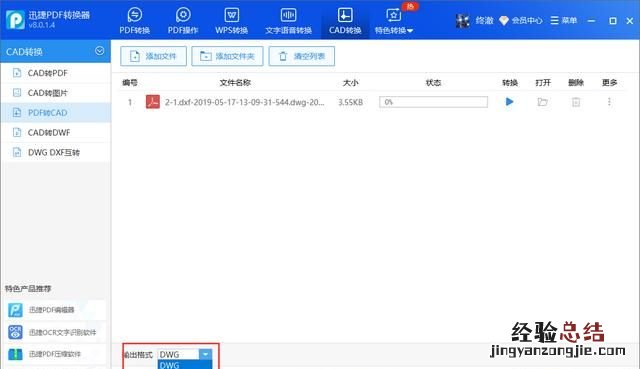640x369 pixels.
Task: Click the 添加文件夹 button
Action: [227, 56]
